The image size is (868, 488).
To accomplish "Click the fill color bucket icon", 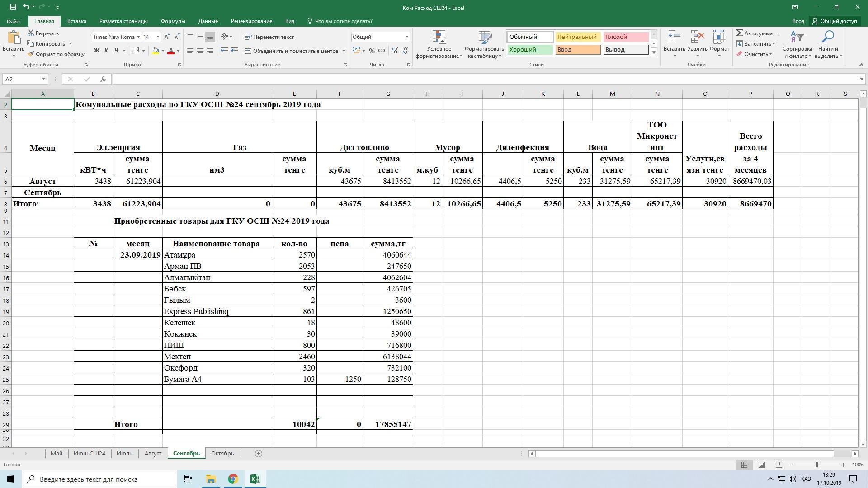I will 156,51.
